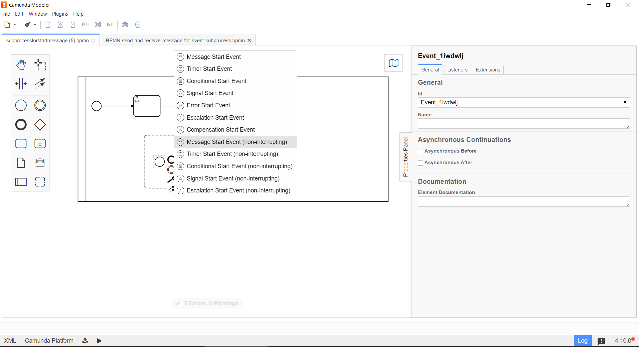Select the Extensions properties tab
Viewport: 644px width, 347px height.
(x=488, y=70)
